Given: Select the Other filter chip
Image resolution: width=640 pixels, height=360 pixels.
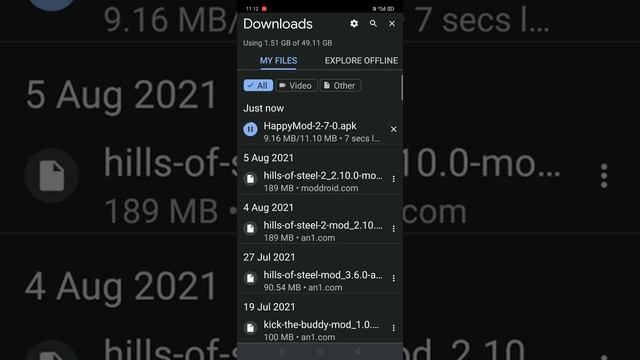Looking at the screenshot, I should pyautogui.click(x=340, y=85).
